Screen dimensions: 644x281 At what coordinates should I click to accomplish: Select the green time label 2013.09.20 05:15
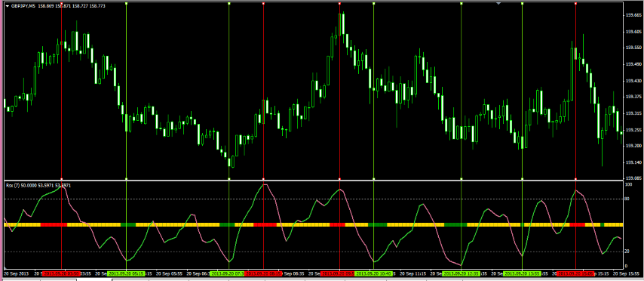(126, 273)
